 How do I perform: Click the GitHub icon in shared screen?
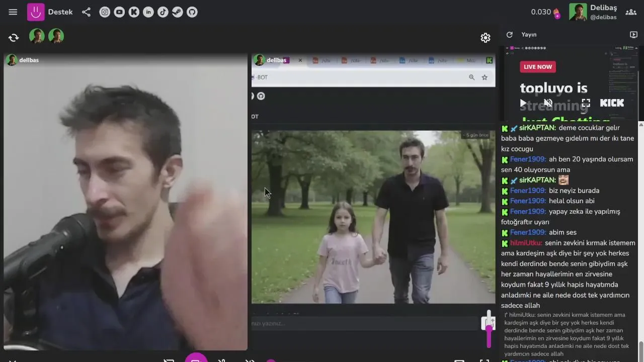pyautogui.click(x=261, y=96)
